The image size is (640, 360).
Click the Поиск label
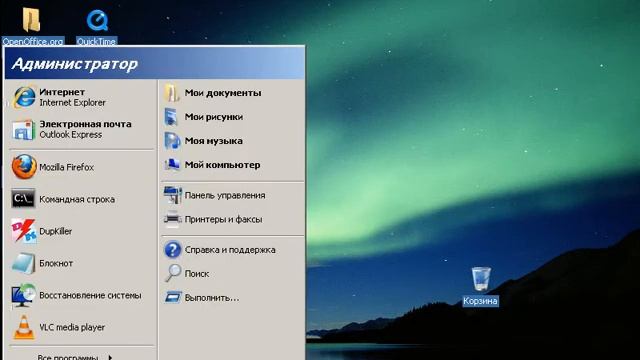coord(197,274)
